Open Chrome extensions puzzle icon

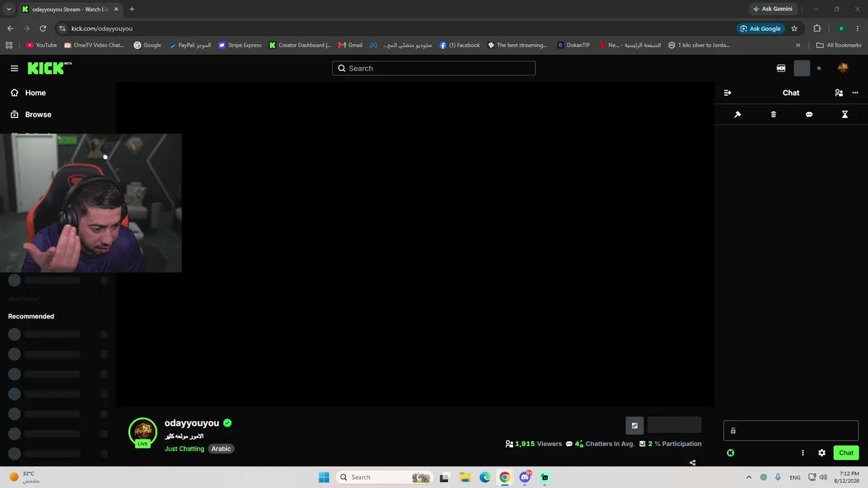click(x=817, y=28)
